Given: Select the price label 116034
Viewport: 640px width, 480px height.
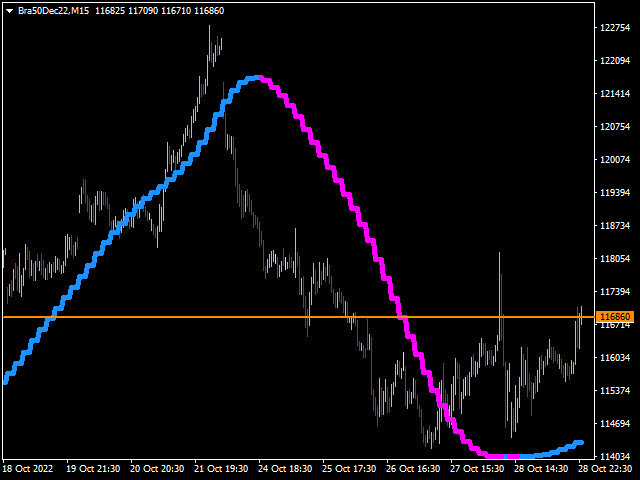Looking at the screenshot, I should coord(615,358).
